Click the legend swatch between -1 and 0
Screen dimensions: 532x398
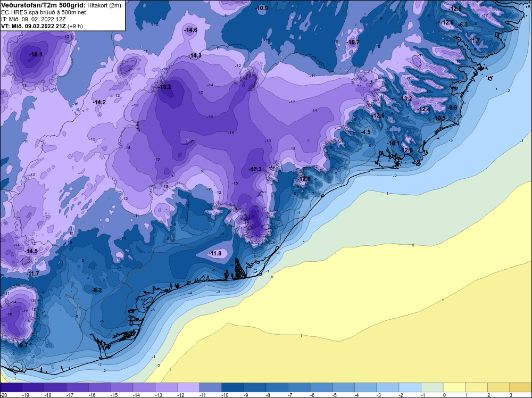coord(432,387)
